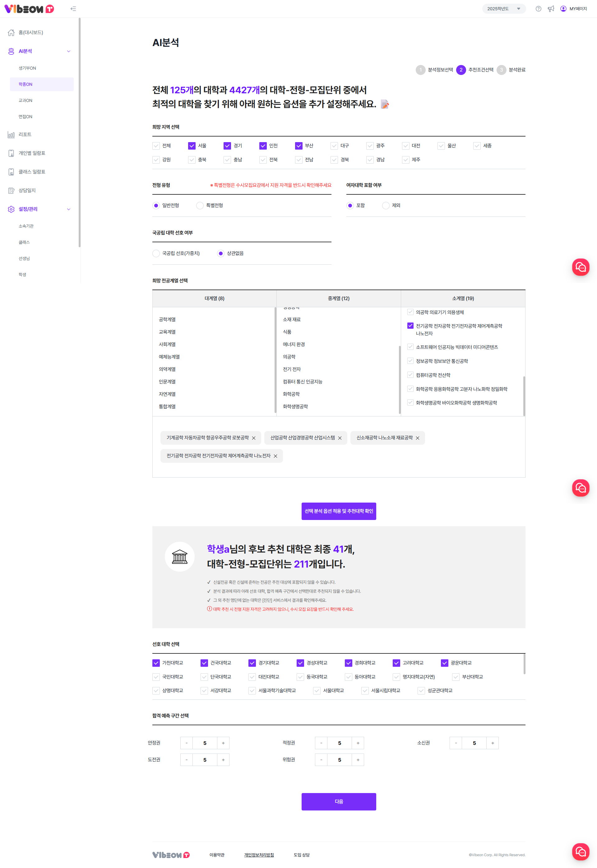The image size is (597, 868).
Task: Click 선택 분석 옵션 적용 및 추천대학 확인 button
Action: point(339,511)
